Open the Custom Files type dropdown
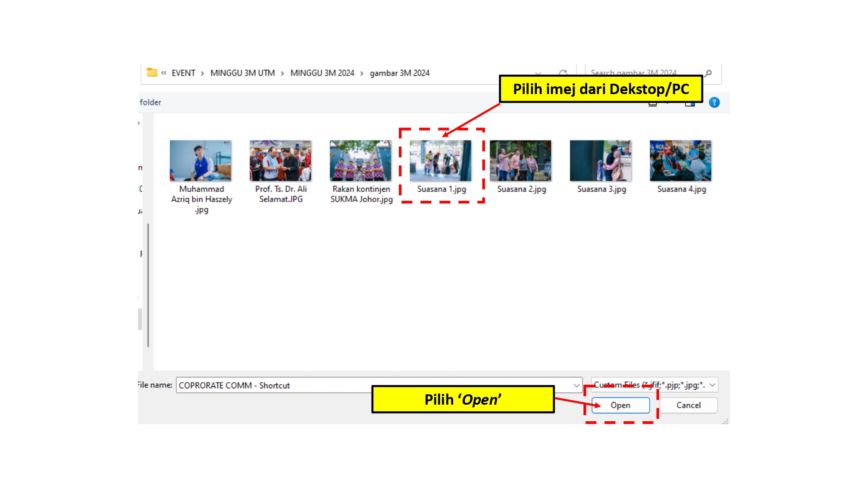The height and width of the screenshot is (488, 868). pyautogui.click(x=712, y=385)
